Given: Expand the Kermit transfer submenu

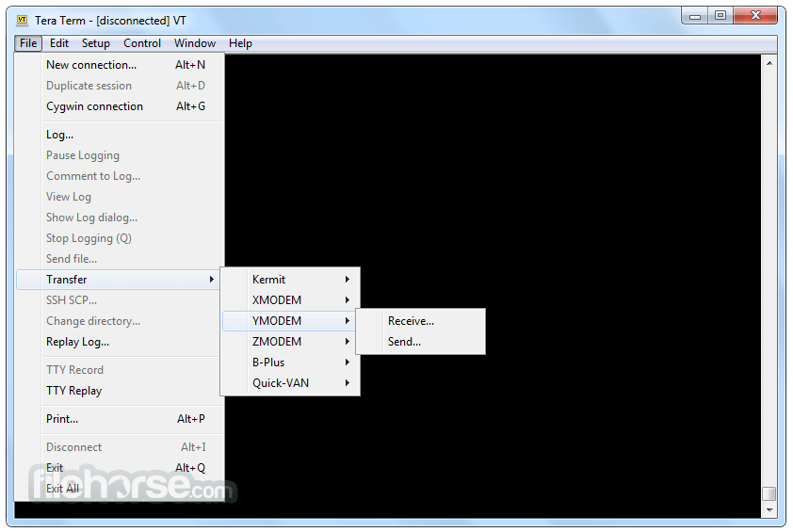Looking at the screenshot, I should [290, 280].
